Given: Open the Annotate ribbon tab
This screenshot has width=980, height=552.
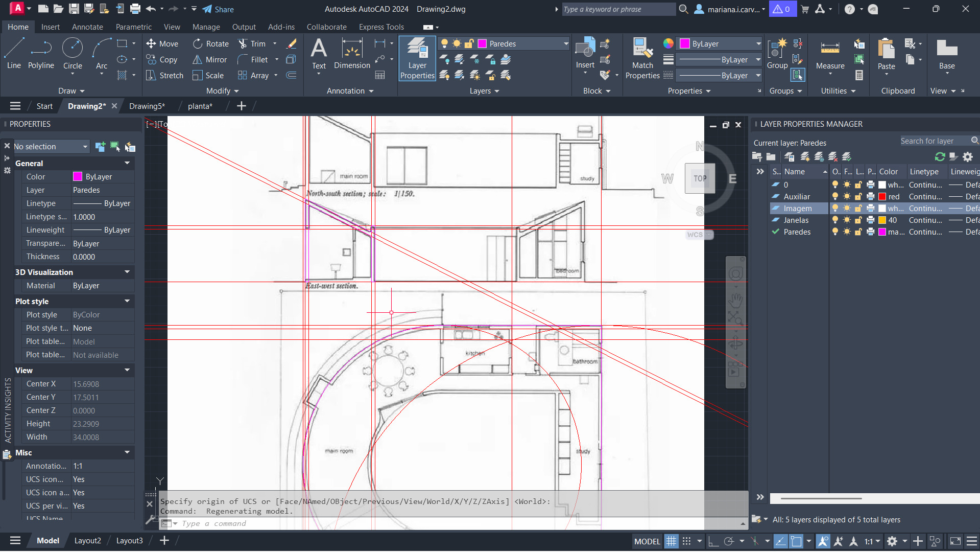Looking at the screenshot, I should coord(87,27).
